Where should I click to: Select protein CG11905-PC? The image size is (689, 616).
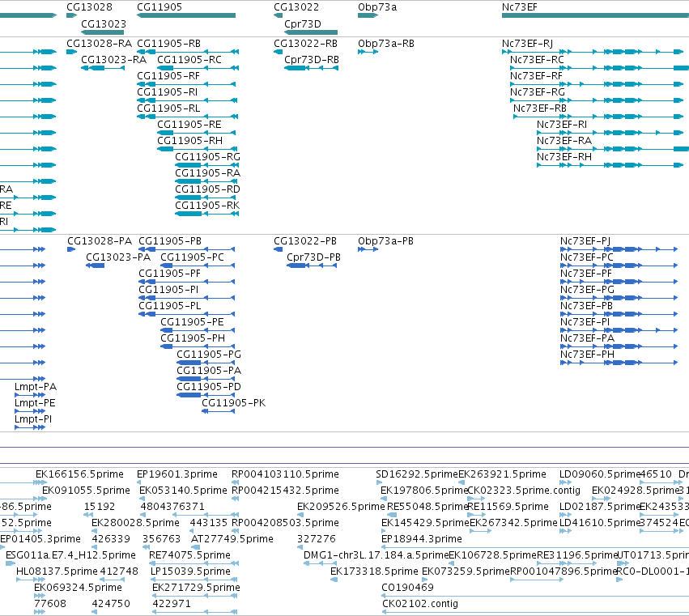(192, 257)
